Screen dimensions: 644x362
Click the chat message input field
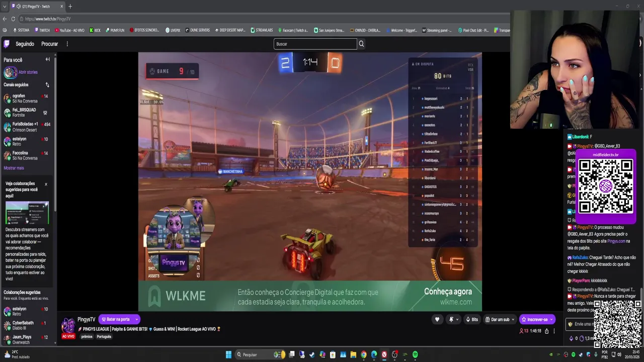point(579,324)
